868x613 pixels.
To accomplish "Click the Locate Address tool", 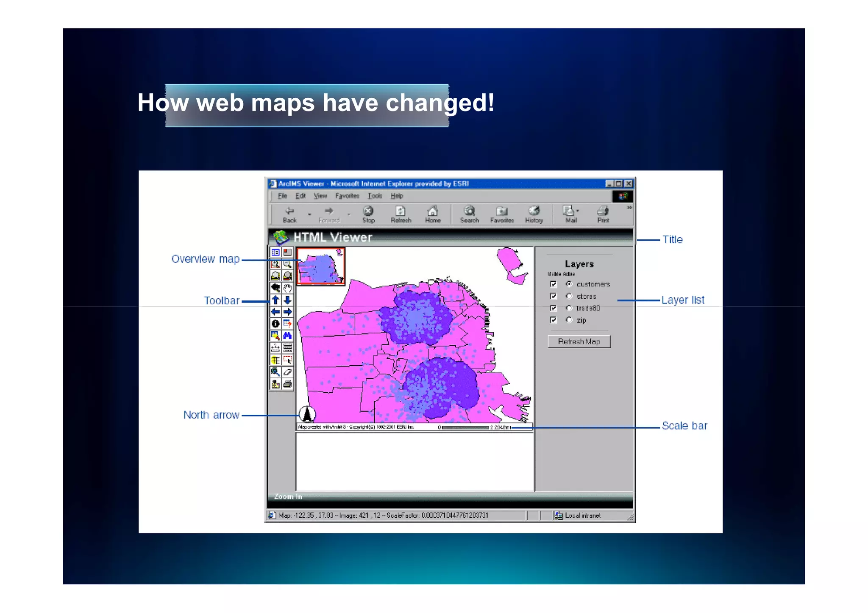I will click(275, 384).
